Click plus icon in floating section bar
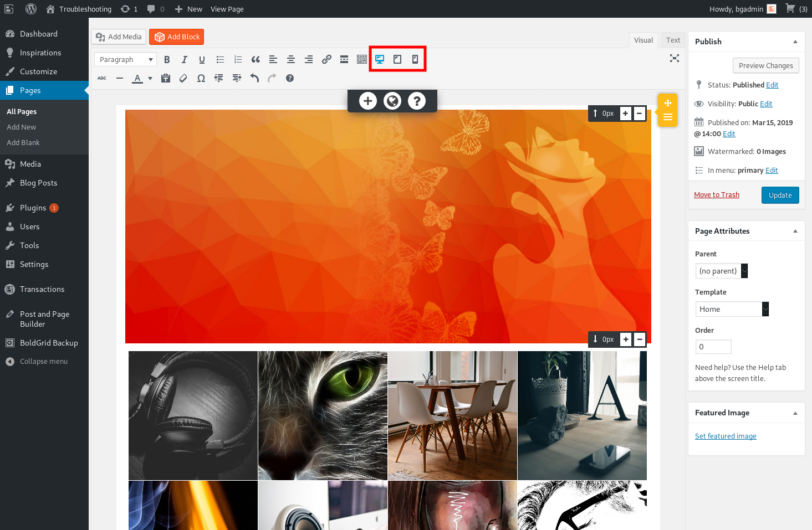Screen dimensions: 812x530 (x=368, y=101)
